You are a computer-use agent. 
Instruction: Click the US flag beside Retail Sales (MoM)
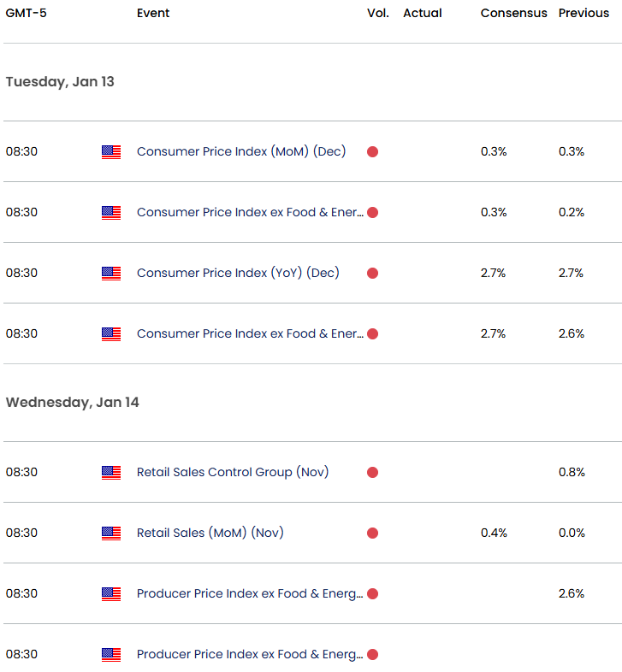tap(111, 533)
